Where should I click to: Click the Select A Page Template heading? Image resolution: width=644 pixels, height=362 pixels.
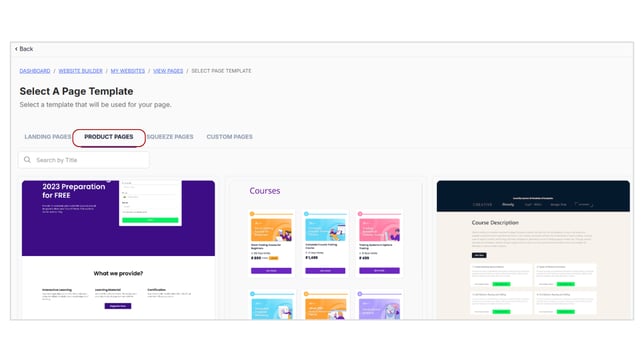(76, 91)
